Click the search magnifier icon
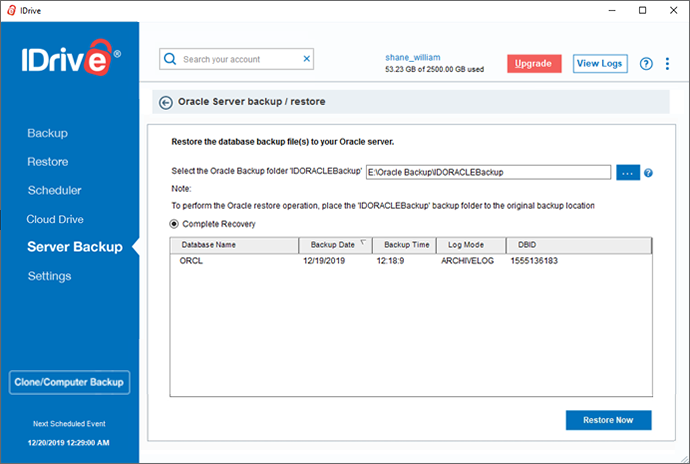 (170, 59)
